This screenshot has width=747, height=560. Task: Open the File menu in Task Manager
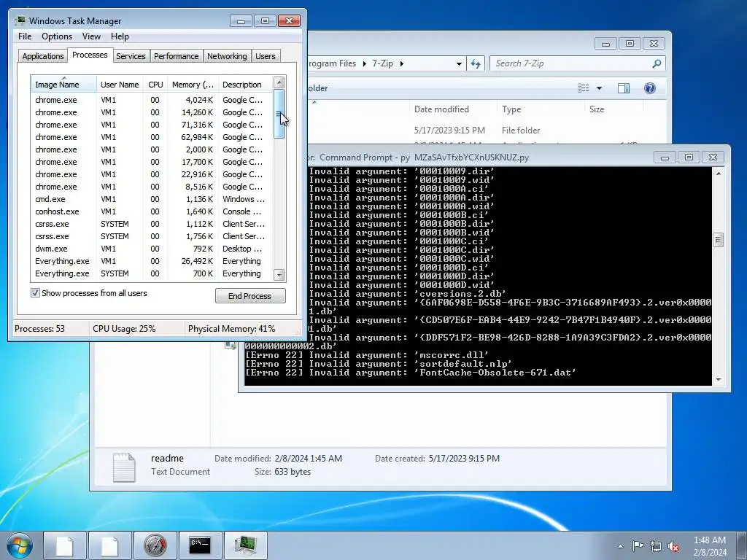25,36
